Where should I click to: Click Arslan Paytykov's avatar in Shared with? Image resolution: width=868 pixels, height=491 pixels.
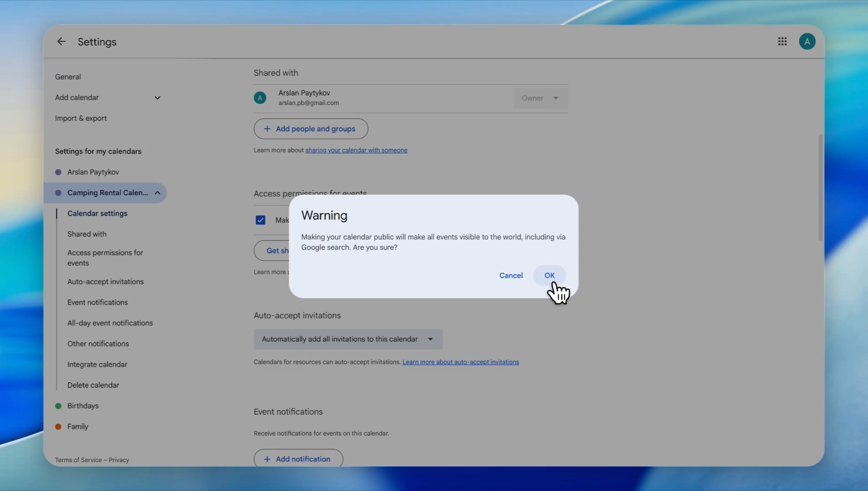coord(260,98)
